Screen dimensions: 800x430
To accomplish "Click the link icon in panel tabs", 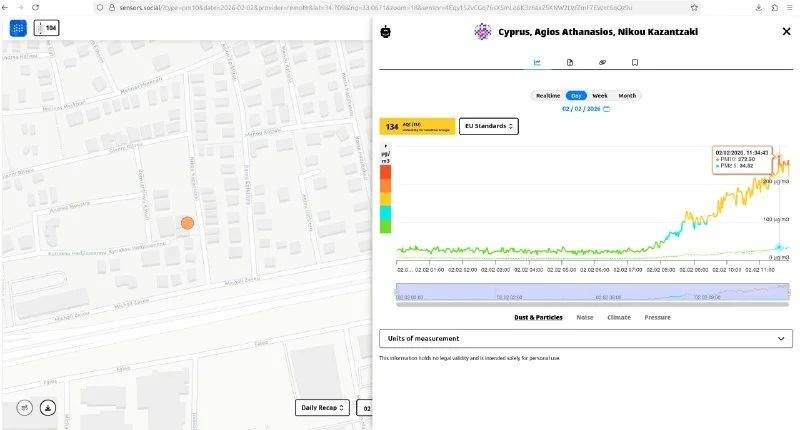I will [x=602, y=62].
